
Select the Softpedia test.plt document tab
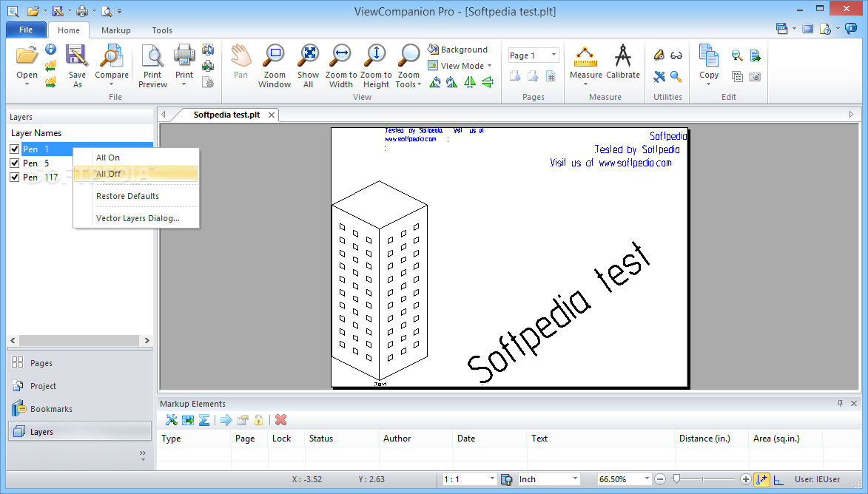pos(226,115)
